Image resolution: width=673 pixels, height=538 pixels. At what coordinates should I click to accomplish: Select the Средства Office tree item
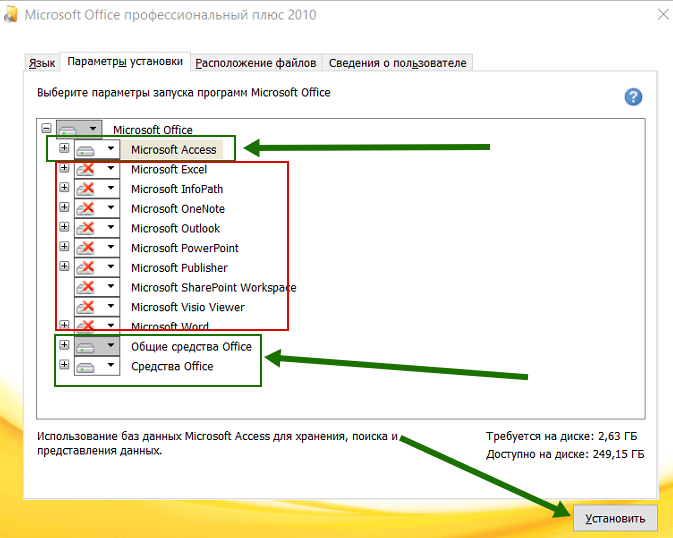tap(172, 366)
